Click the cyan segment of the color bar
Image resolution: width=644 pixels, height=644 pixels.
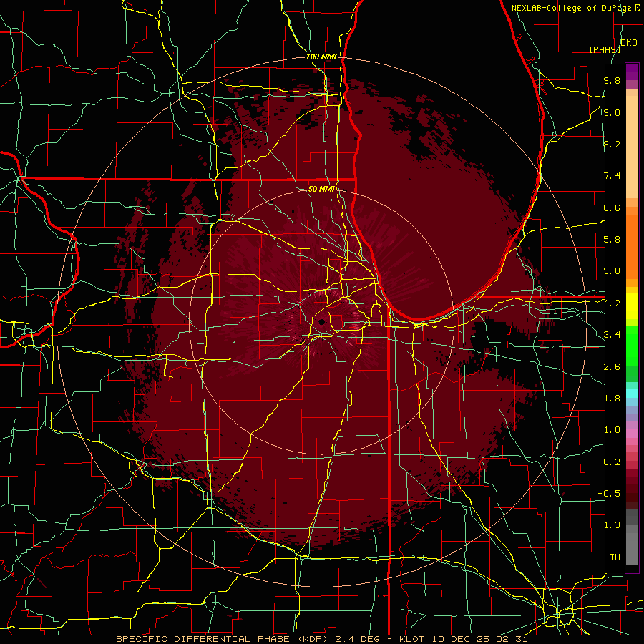tap(632, 394)
